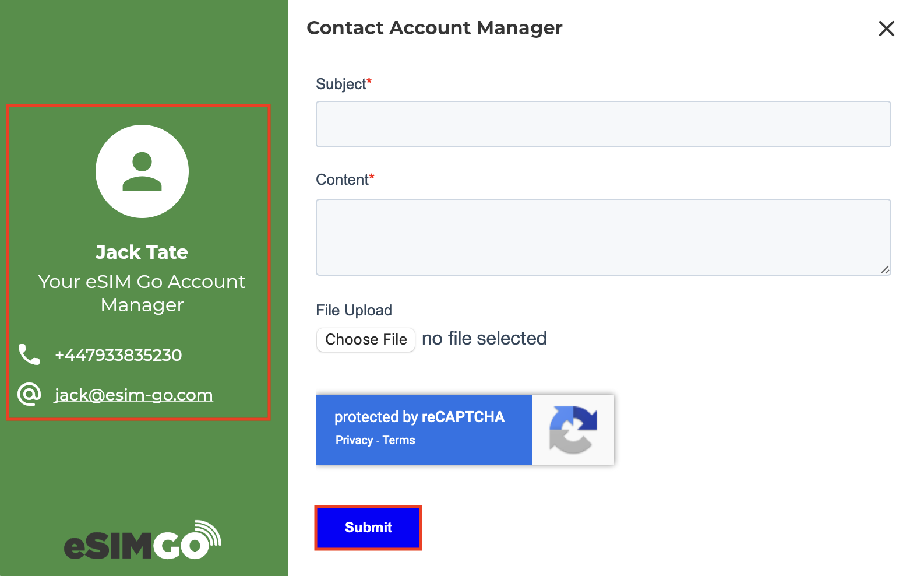Screen dimensions: 924x576
Task: Submit the contact form
Action: click(x=368, y=528)
